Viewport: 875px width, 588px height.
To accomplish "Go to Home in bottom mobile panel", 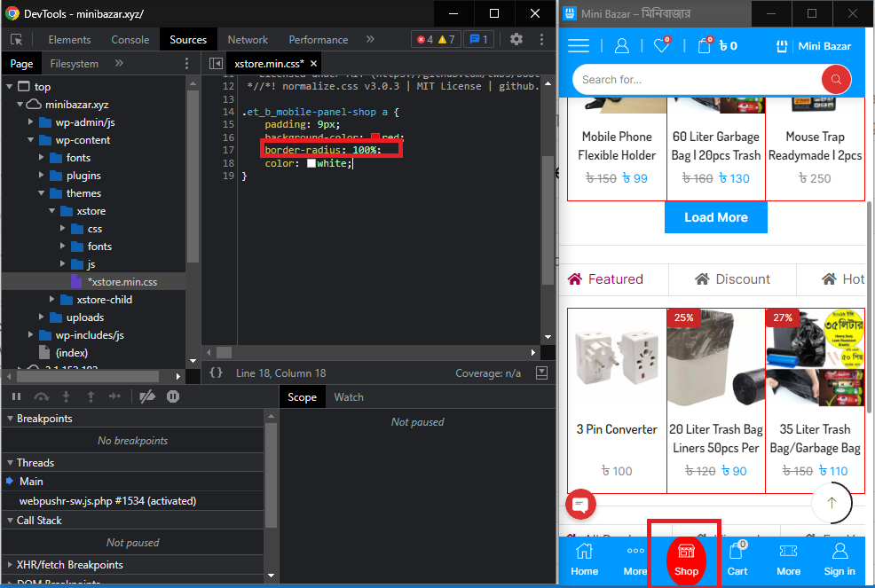I will pyautogui.click(x=584, y=561).
